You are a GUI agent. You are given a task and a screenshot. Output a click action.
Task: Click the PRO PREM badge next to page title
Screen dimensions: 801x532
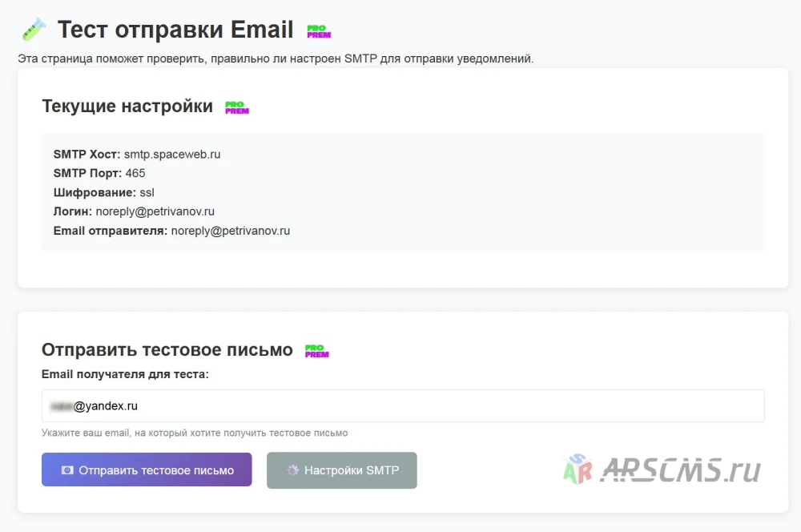tap(319, 31)
